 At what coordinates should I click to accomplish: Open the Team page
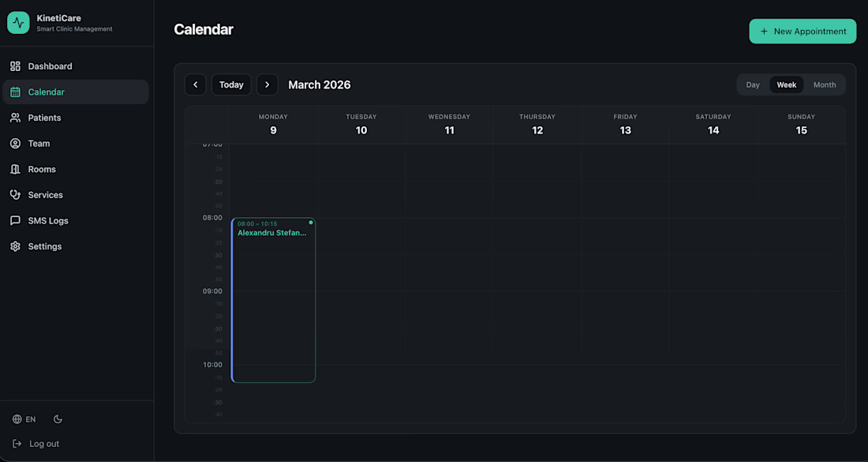pyautogui.click(x=76, y=144)
